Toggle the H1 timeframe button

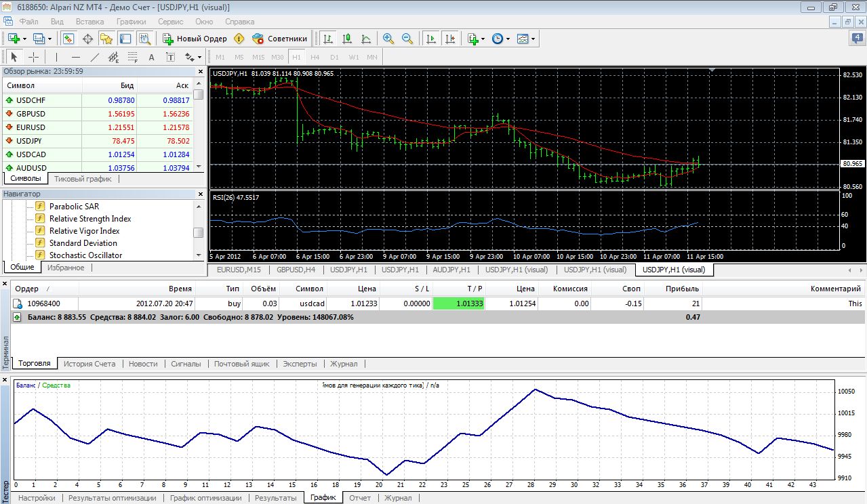point(296,57)
